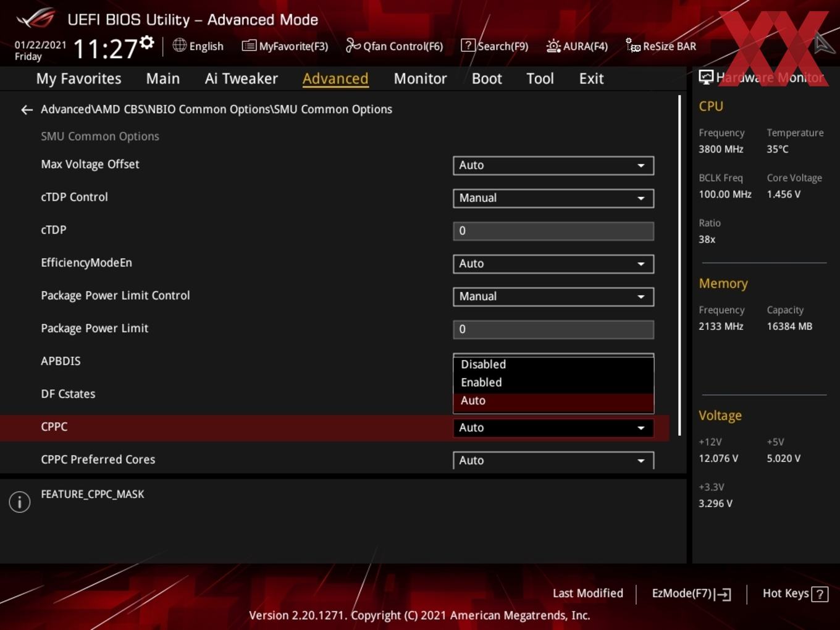Click the 3800 MHz CPU frequency value

[721, 149]
